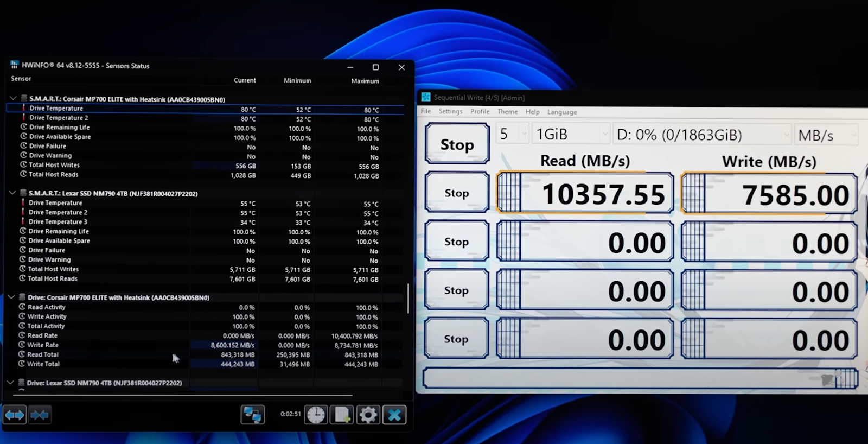
Task: Click the sensor icon beside Read Rate
Action: [22, 335]
